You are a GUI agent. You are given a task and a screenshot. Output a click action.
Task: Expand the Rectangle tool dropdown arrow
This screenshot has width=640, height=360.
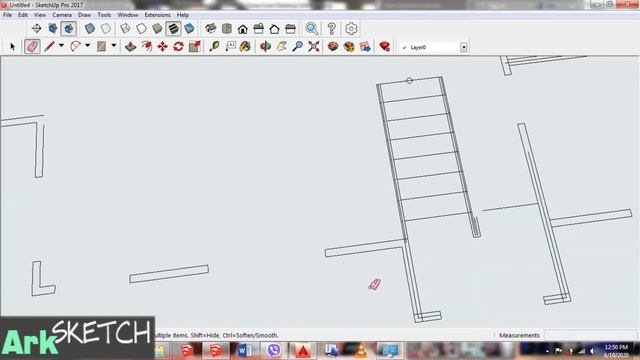point(114,45)
